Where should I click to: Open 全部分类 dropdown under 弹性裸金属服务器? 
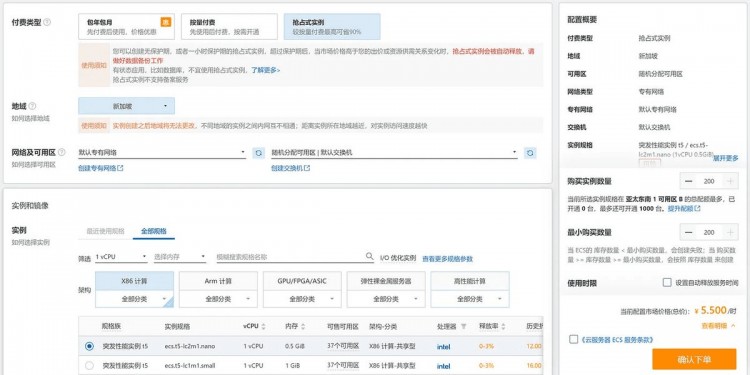[386, 299]
